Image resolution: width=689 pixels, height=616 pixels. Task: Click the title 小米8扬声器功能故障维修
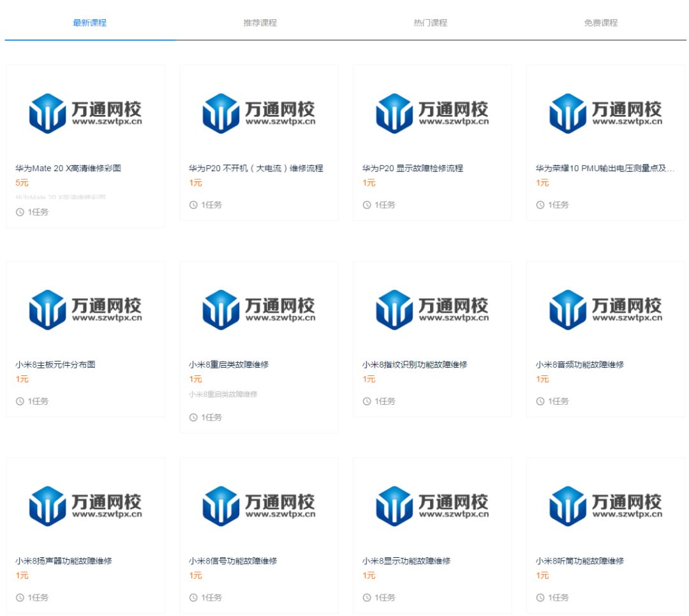point(64,561)
